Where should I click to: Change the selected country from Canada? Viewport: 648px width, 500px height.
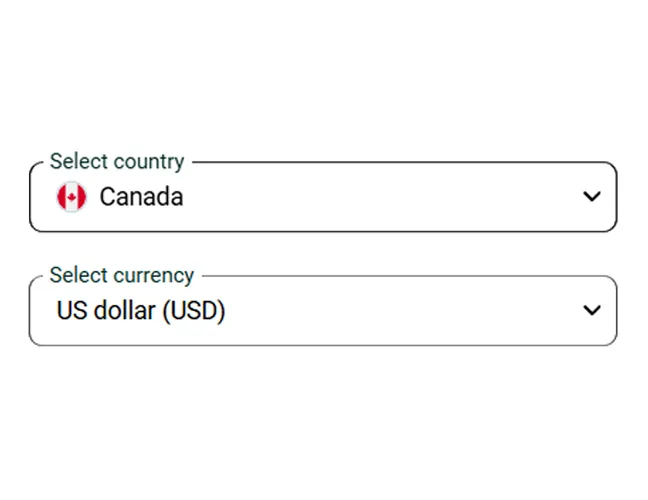coord(322,197)
